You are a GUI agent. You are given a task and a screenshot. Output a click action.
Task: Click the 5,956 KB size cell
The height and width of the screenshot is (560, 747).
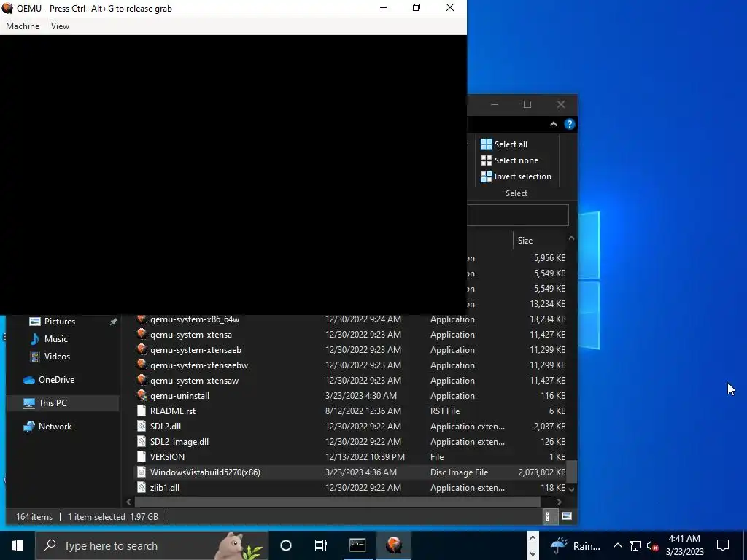click(x=549, y=258)
